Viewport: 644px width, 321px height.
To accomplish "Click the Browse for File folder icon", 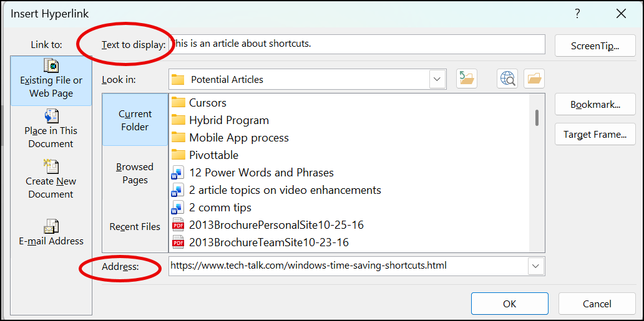I will coord(534,79).
